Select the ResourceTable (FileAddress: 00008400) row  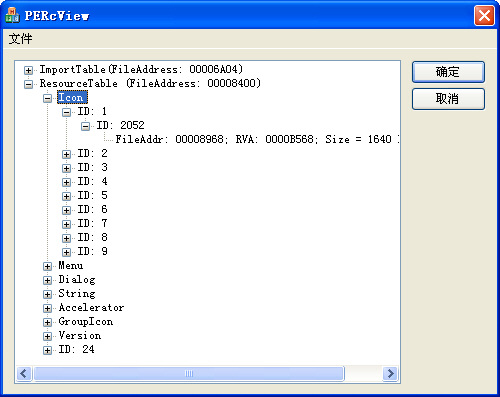click(150, 83)
